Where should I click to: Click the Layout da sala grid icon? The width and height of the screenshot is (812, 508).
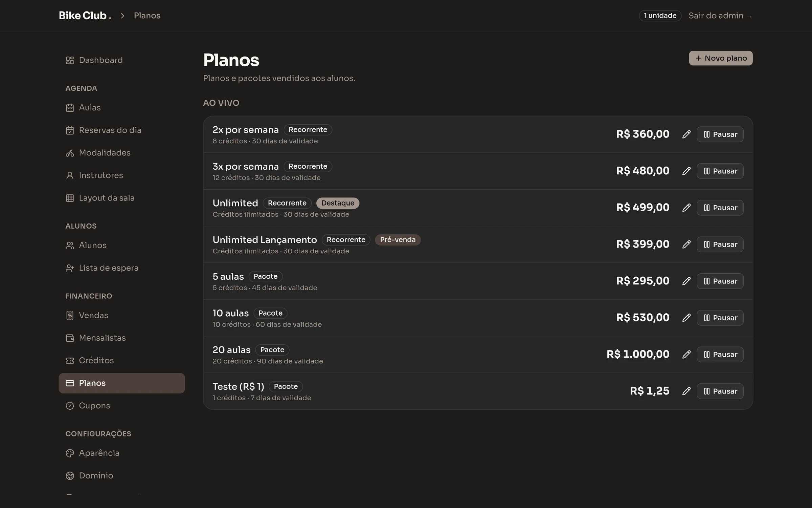pyautogui.click(x=70, y=198)
